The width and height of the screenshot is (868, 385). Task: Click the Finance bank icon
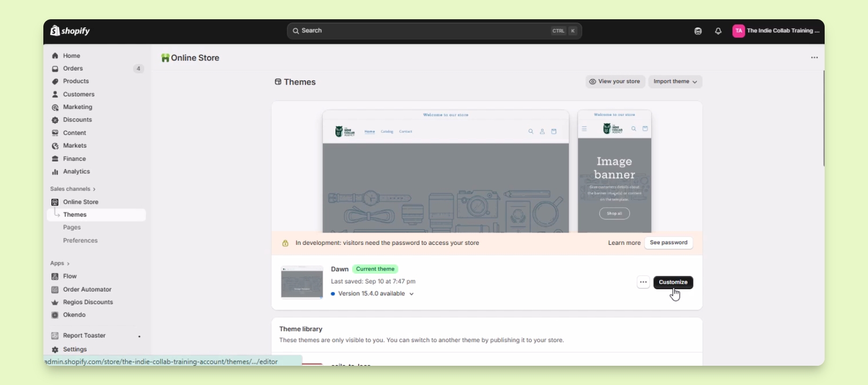coord(55,159)
